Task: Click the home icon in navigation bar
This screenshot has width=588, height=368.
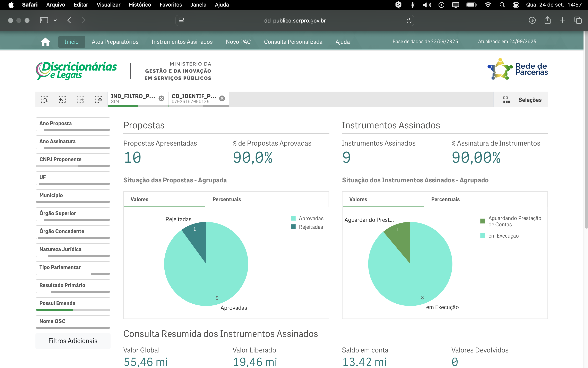Action: [x=45, y=42]
